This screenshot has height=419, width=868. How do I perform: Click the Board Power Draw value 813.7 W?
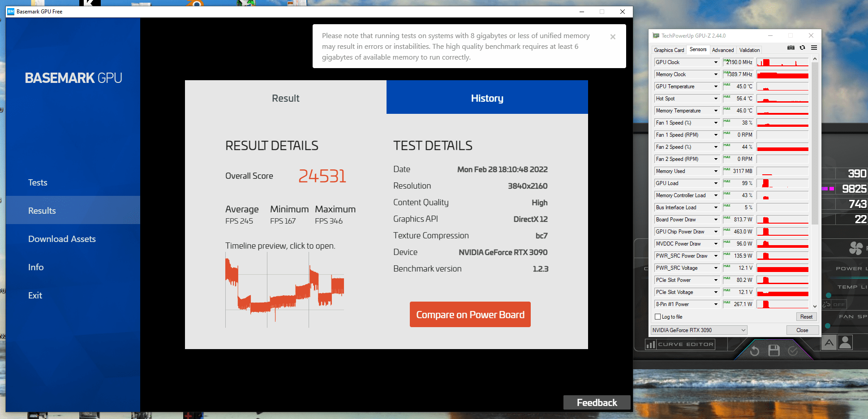click(x=743, y=220)
